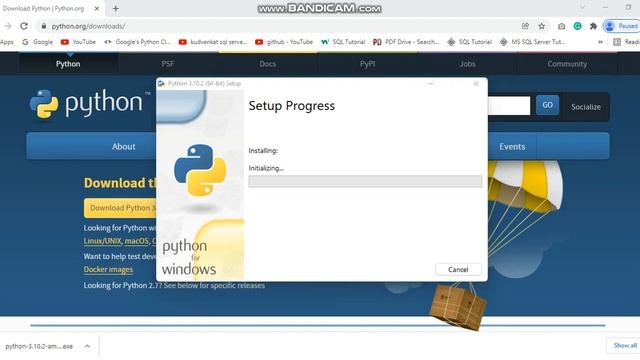This screenshot has height=360, width=640.
Task: Cancel the Python setup installation
Action: coord(458,269)
